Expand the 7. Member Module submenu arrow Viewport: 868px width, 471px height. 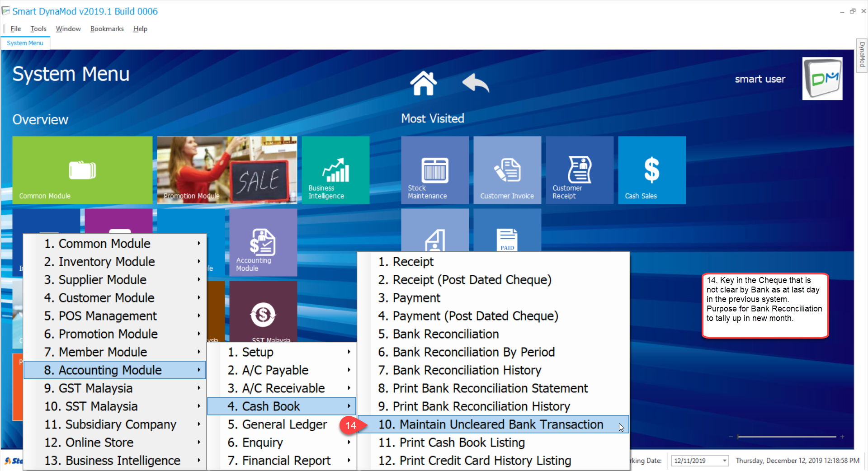click(199, 352)
